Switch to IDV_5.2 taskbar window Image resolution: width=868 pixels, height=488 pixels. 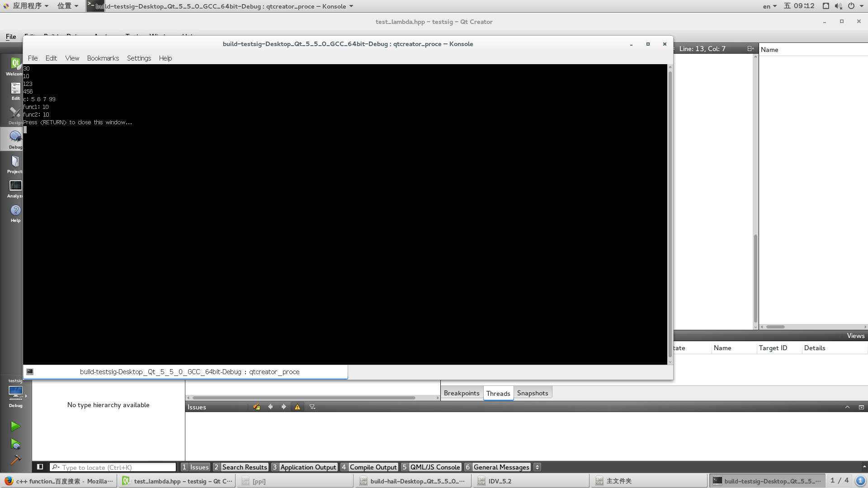532,481
